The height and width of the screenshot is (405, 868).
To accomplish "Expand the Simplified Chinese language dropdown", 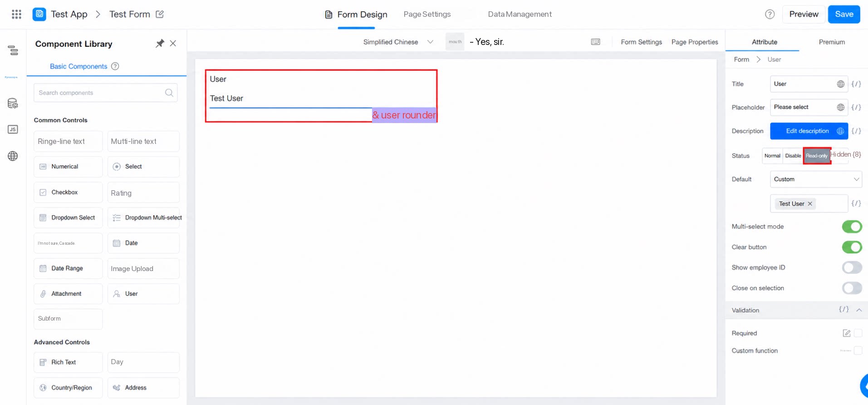I will (398, 42).
